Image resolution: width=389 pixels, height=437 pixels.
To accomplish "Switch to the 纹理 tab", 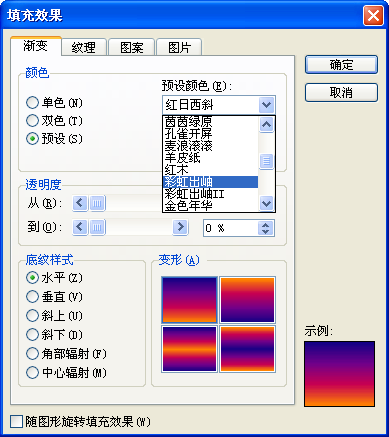I will [84, 47].
